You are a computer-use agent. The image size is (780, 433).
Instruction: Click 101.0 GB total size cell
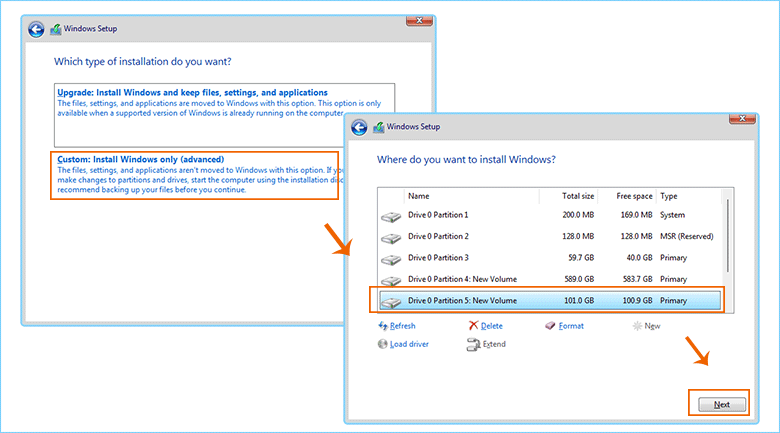tap(579, 301)
